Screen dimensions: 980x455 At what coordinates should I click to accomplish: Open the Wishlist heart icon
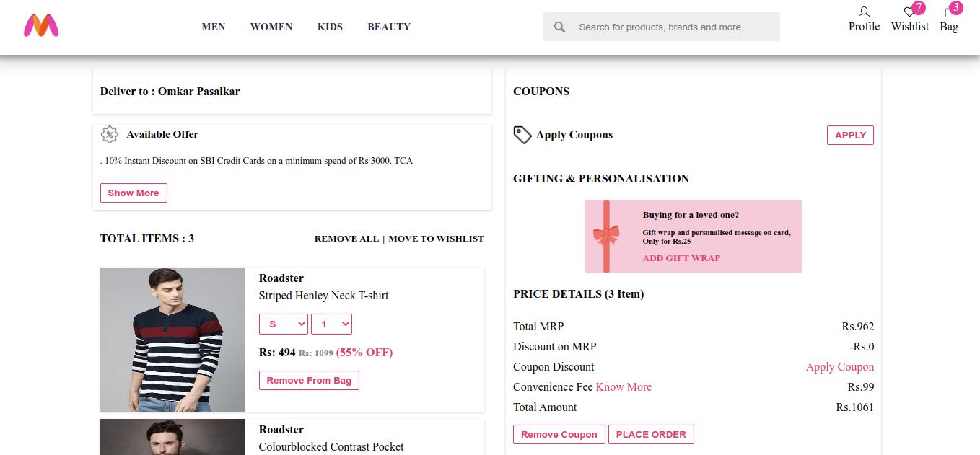[x=909, y=12]
